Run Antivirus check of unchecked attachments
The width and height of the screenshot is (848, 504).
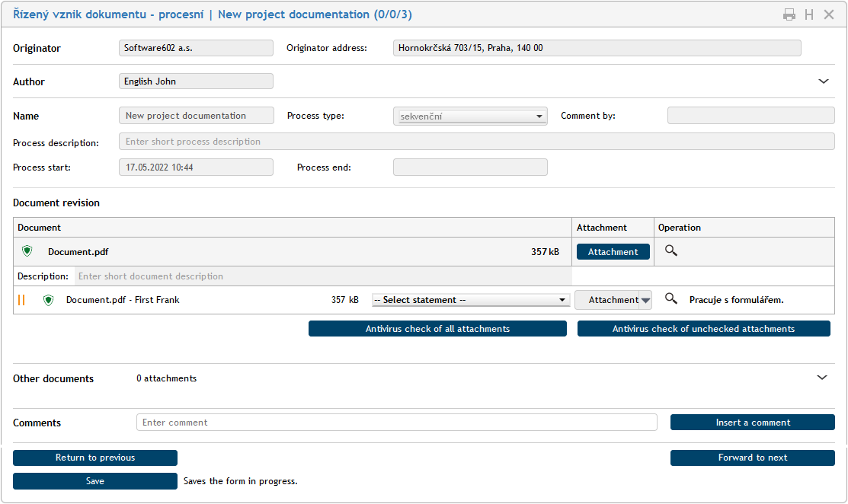click(x=703, y=329)
